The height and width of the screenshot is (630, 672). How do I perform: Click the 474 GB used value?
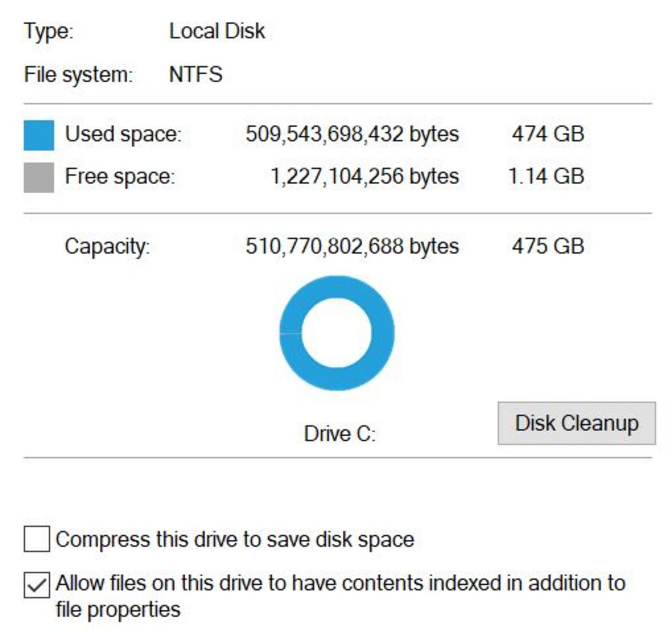(548, 134)
